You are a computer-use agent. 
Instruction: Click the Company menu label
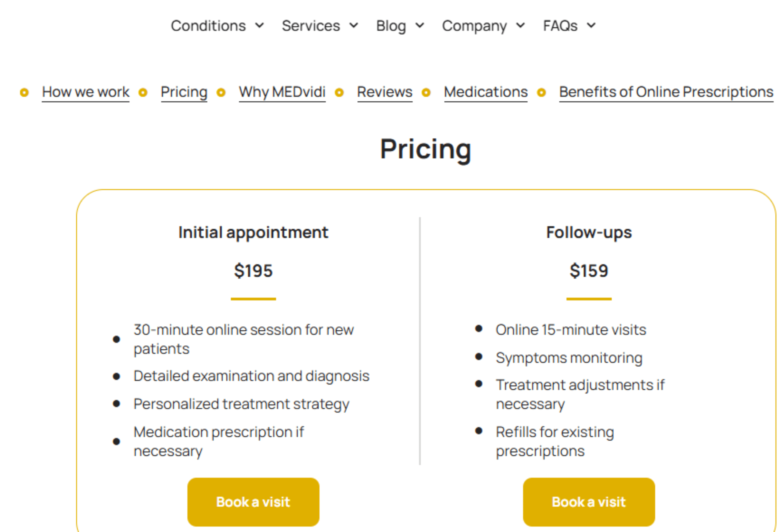point(474,26)
